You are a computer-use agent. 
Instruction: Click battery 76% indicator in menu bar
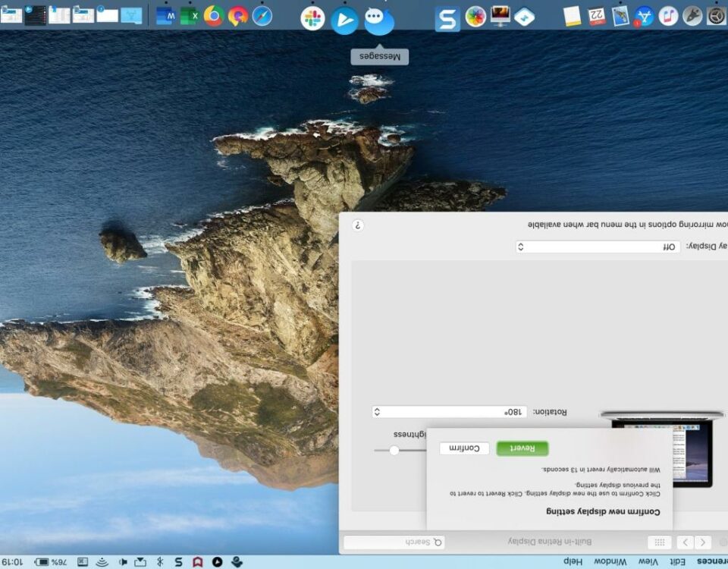(51, 562)
